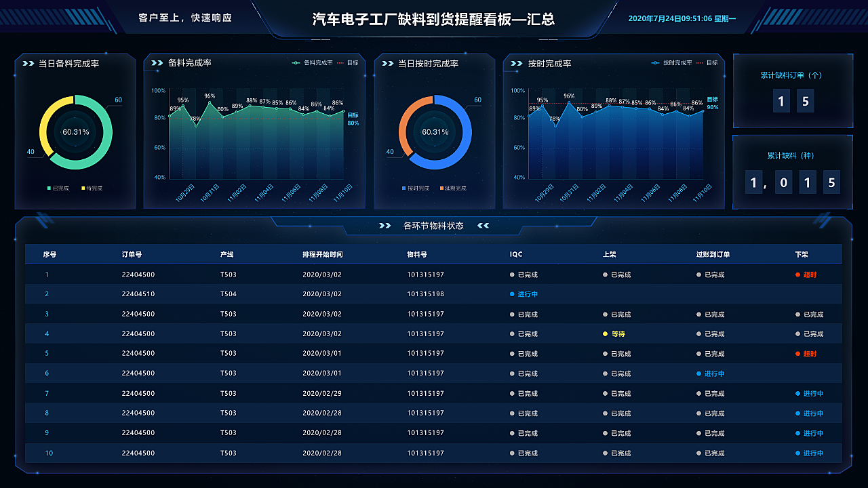Click the 过账到订单 column header
Viewport: 868px width, 488px height.
713,255
